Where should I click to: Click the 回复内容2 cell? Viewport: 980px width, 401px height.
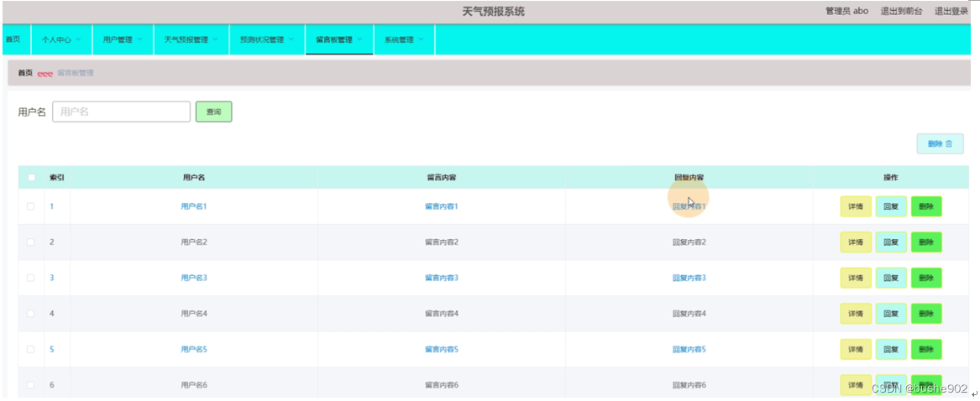pos(689,242)
